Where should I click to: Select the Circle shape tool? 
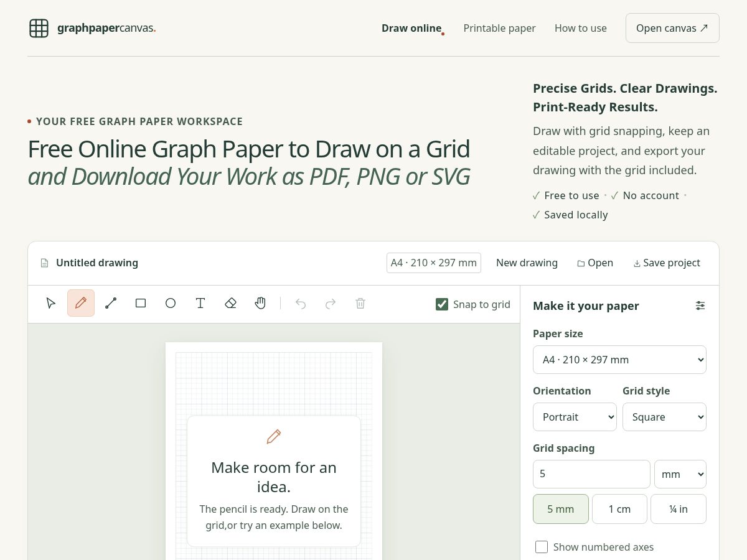pos(171,303)
